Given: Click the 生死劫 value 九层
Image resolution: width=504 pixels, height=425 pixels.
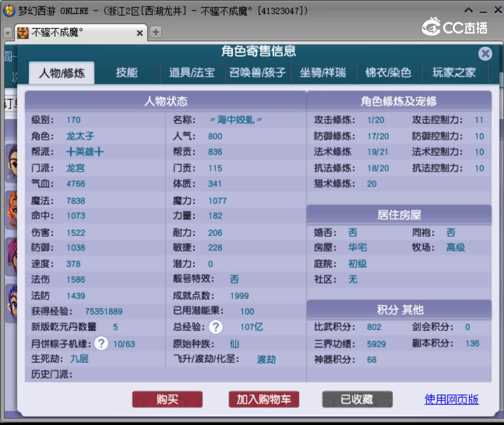Looking at the screenshot, I should [x=80, y=359].
